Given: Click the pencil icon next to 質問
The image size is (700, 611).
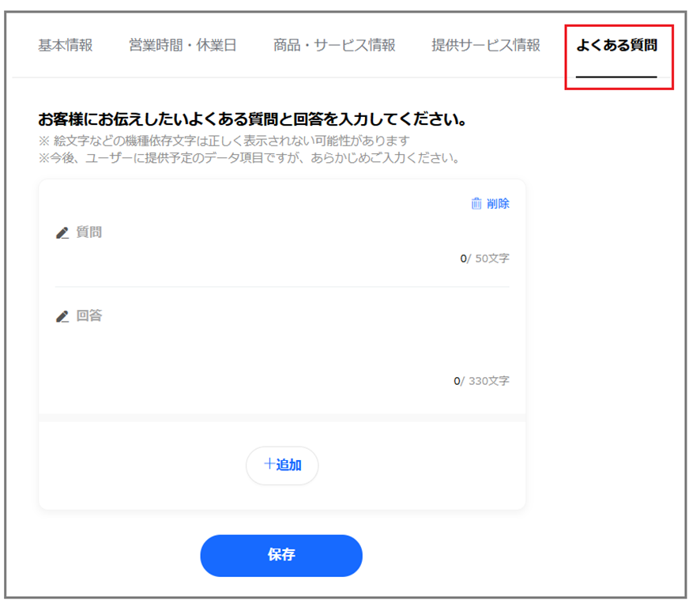Looking at the screenshot, I should tap(62, 232).
